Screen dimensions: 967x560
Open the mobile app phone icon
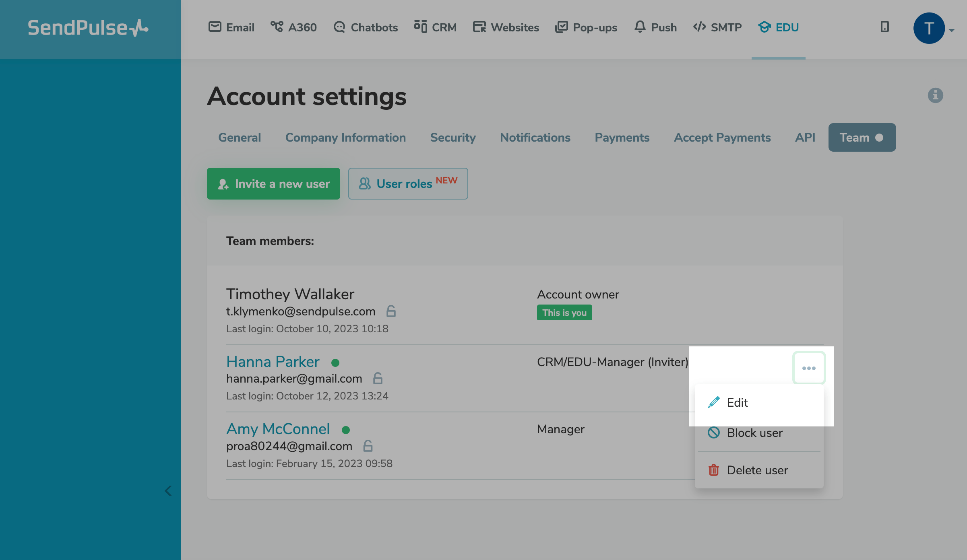point(884,27)
